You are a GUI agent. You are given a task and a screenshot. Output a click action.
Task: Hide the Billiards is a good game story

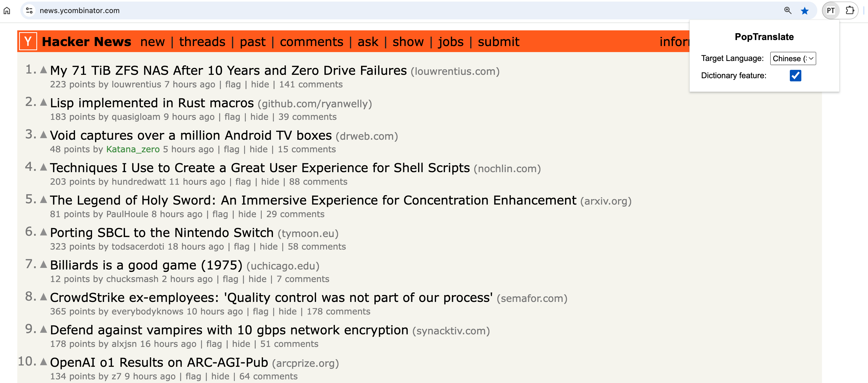click(x=257, y=279)
